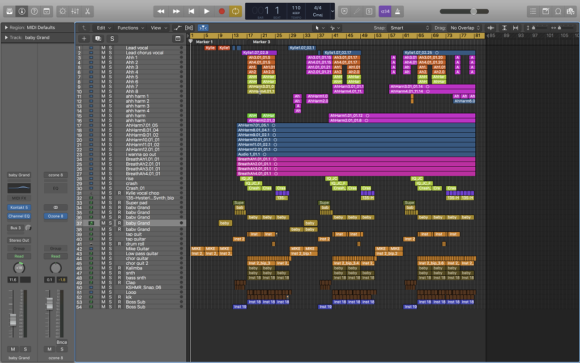Add a new track with the plus button
580x363 pixels.
tap(84, 38)
